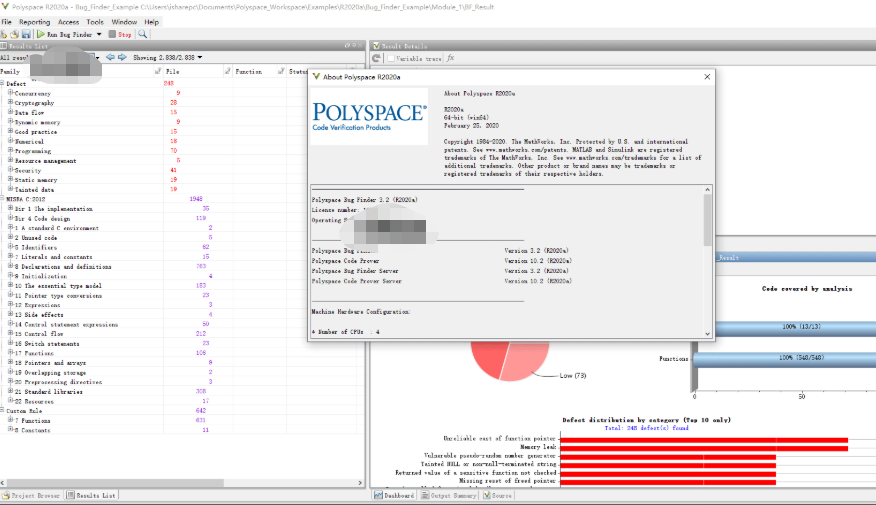Click scroll up arrow in About dialog
The height and width of the screenshot is (505, 876).
tap(707, 190)
